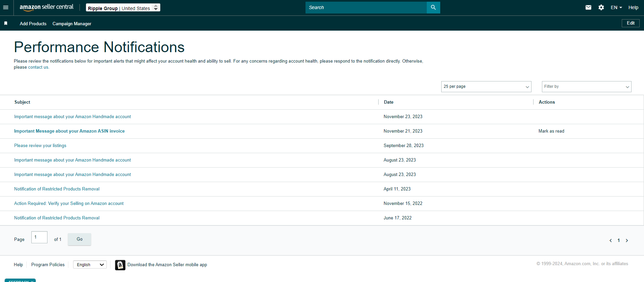Click the September 28, 2023 date cell
Image resolution: width=644 pixels, height=282 pixels.
(x=404, y=146)
